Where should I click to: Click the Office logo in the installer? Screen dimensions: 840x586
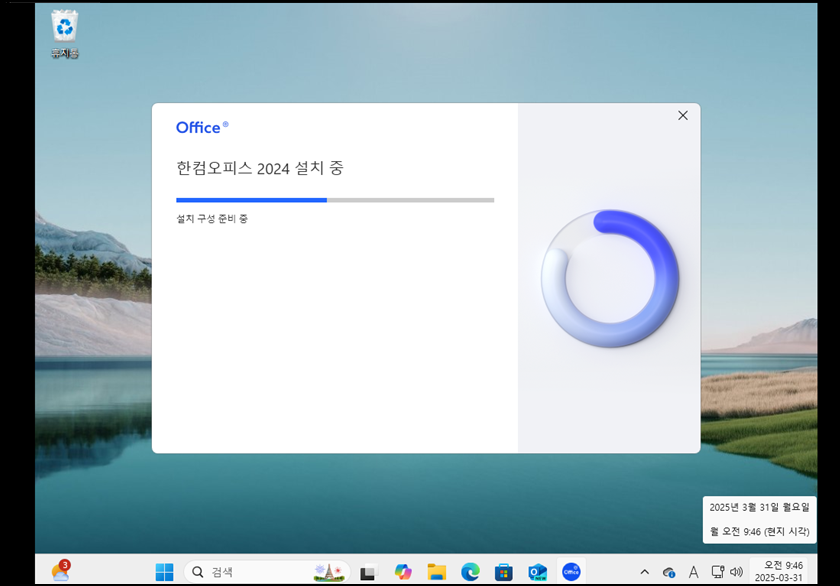click(202, 127)
